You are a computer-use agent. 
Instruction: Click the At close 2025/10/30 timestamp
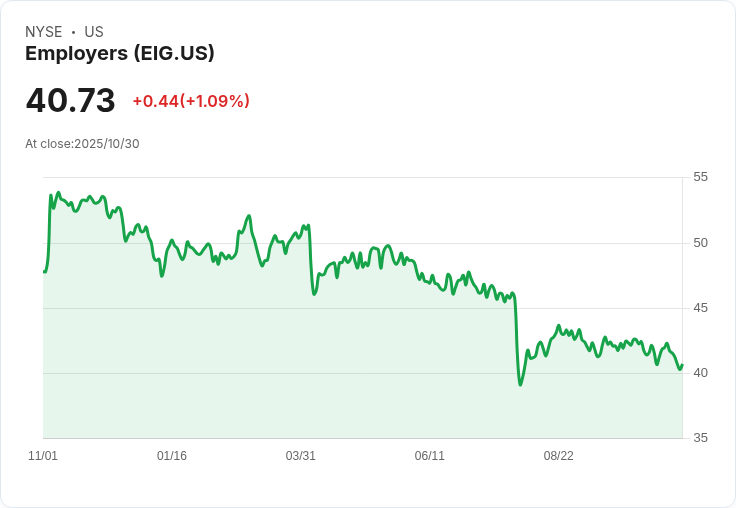[x=82, y=144]
